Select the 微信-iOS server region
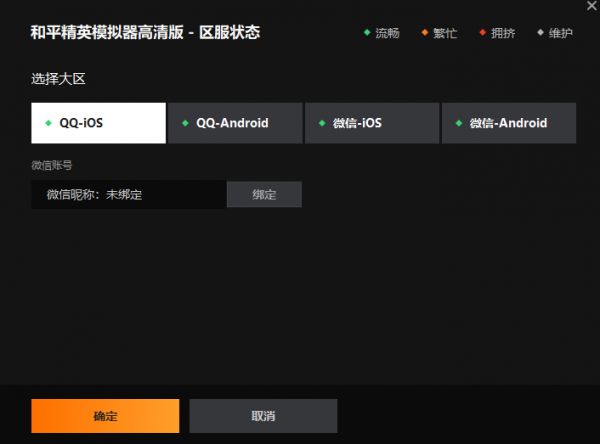This screenshot has height=444, width=600. click(x=372, y=123)
